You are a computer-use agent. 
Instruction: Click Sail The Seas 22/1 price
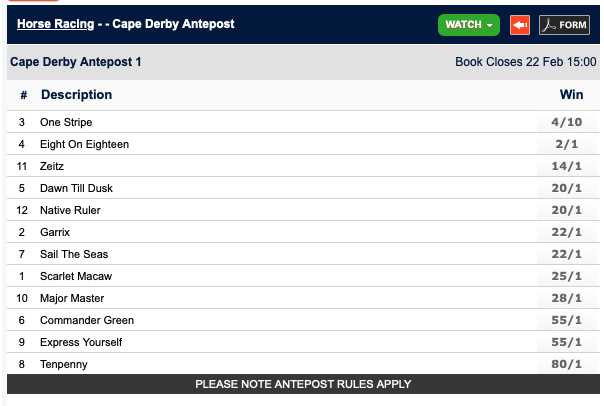tap(566, 254)
